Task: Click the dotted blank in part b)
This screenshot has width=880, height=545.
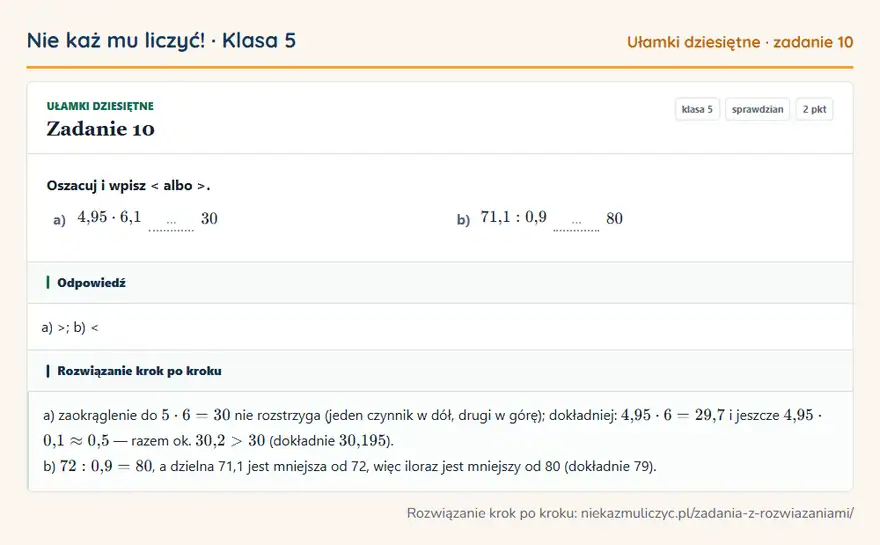Action: coord(576,225)
